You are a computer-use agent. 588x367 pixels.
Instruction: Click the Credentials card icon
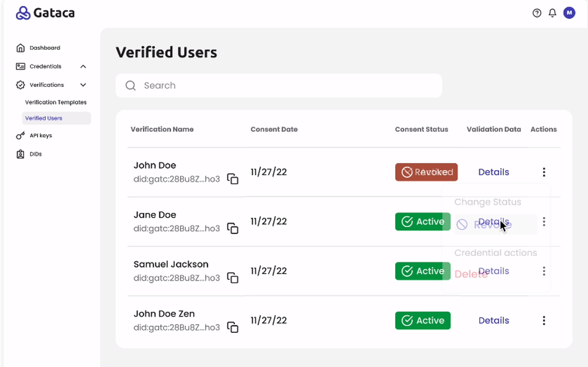[x=21, y=66]
